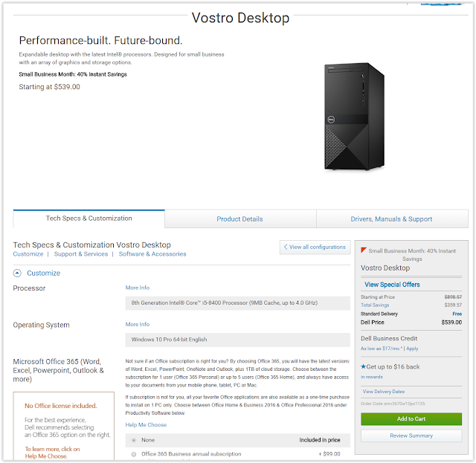Click Apply for Dell Business Credit
This screenshot has width=476, height=463.
(x=412, y=349)
